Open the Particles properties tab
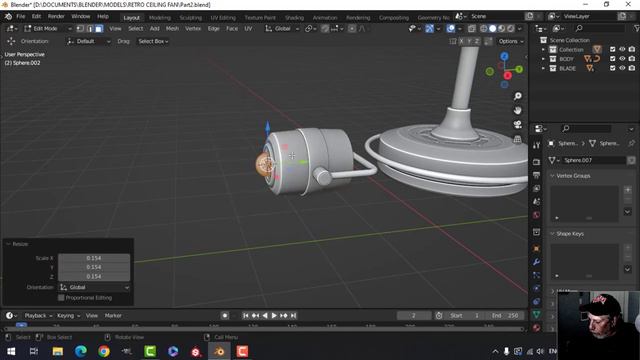640x360 pixels. (x=536, y=275)
